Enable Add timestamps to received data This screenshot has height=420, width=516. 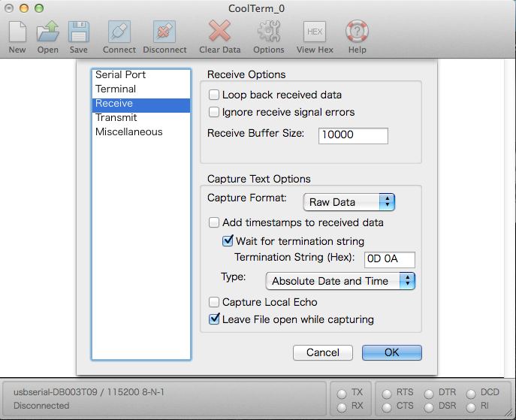click(x=215, y=223)
